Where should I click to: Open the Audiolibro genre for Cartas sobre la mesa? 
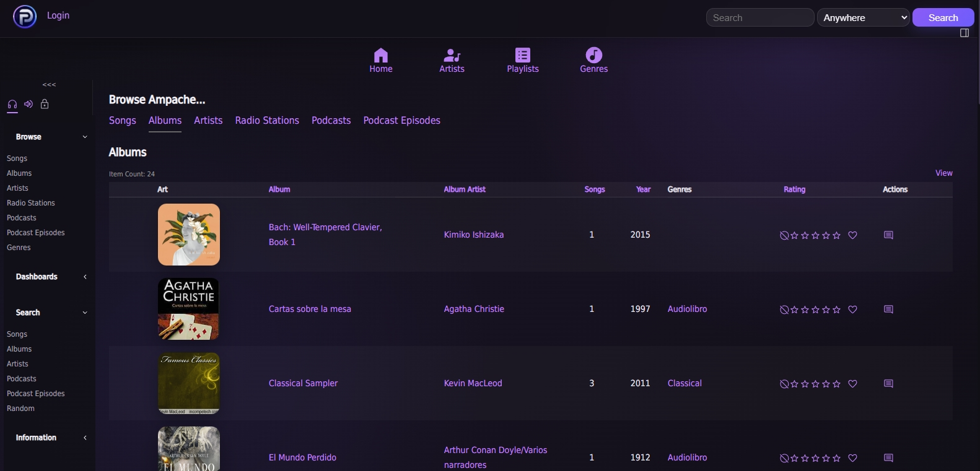(687, 309)
